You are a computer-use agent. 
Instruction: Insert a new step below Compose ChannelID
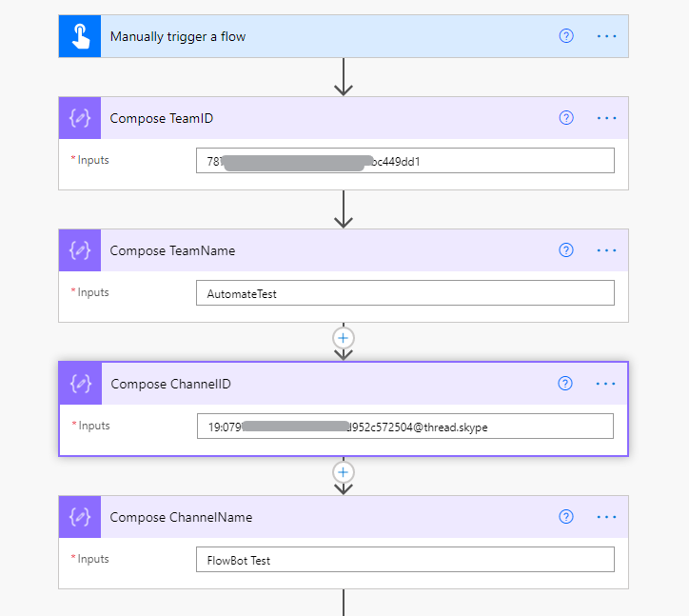(x=344, y=472)
